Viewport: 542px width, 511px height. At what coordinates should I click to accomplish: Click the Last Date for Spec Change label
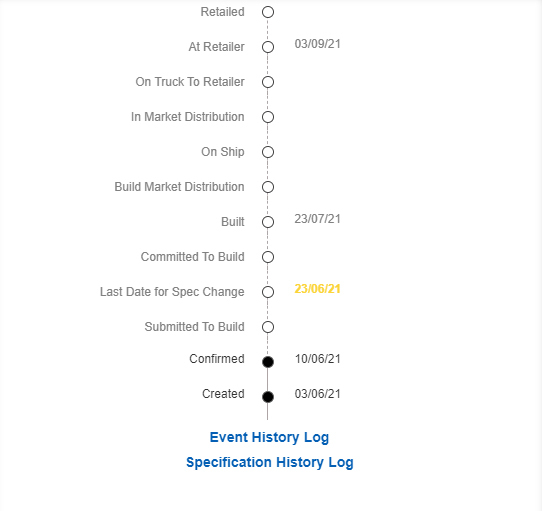172,292
